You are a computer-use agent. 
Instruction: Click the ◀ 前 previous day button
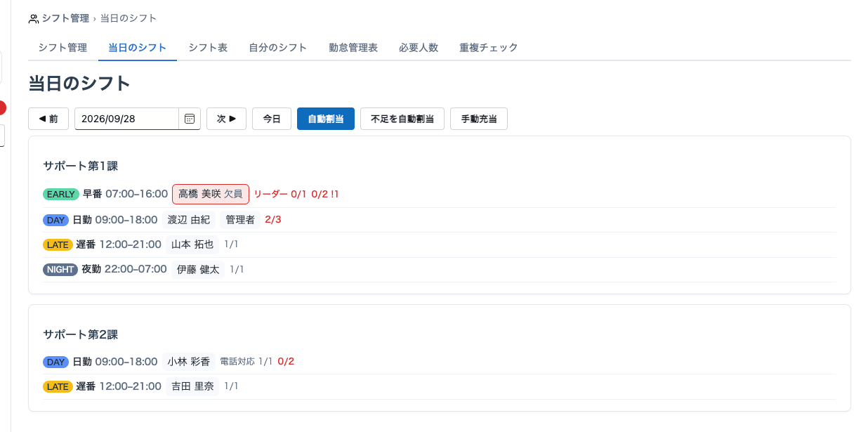point(48,119)
